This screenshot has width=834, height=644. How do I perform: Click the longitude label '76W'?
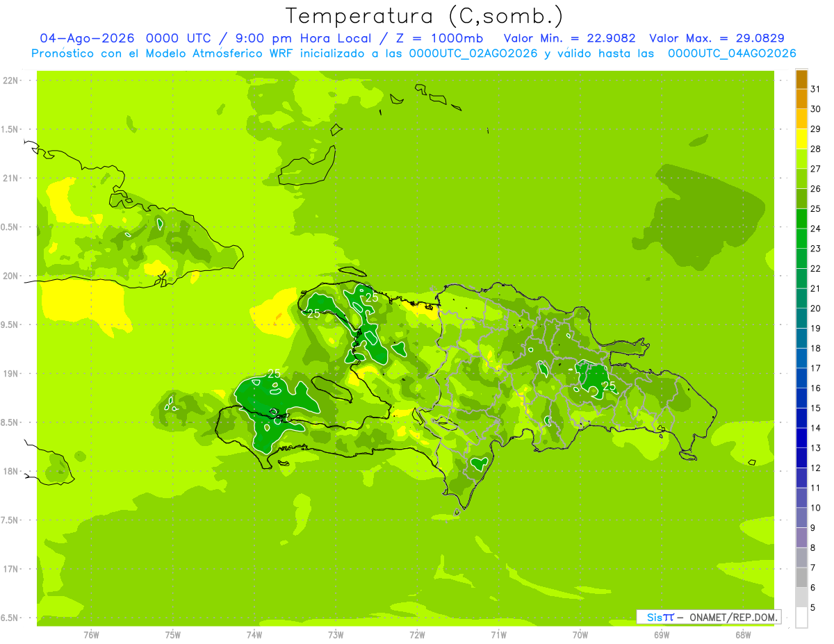[x=91, y=635]
